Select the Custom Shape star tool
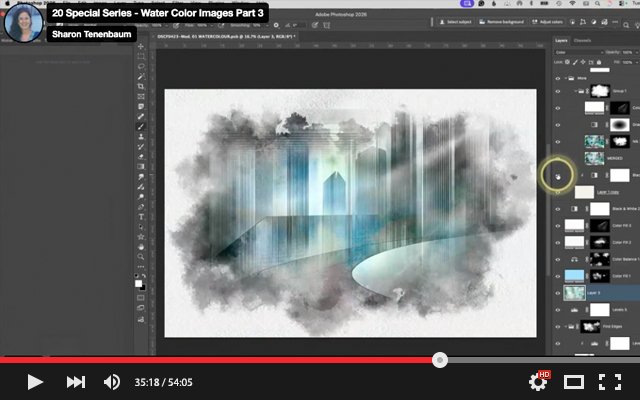 tap(141, 237)
